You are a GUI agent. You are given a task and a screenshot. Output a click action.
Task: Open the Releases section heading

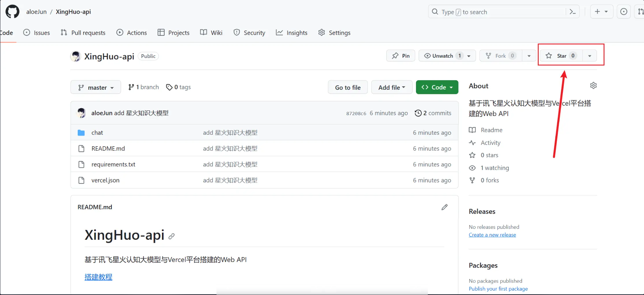click(482, 211)
